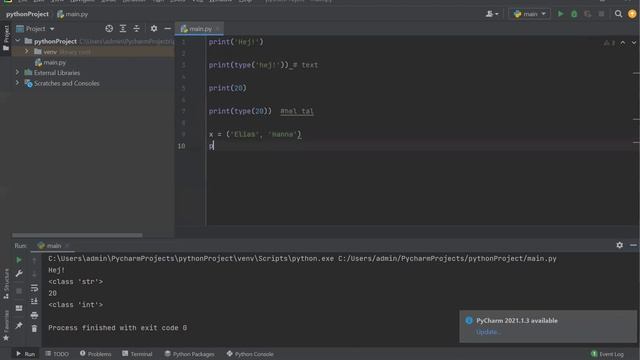Click the 'Process finished with exit code' line
This screenshot has width=640, height=360.
click(118, 328)
